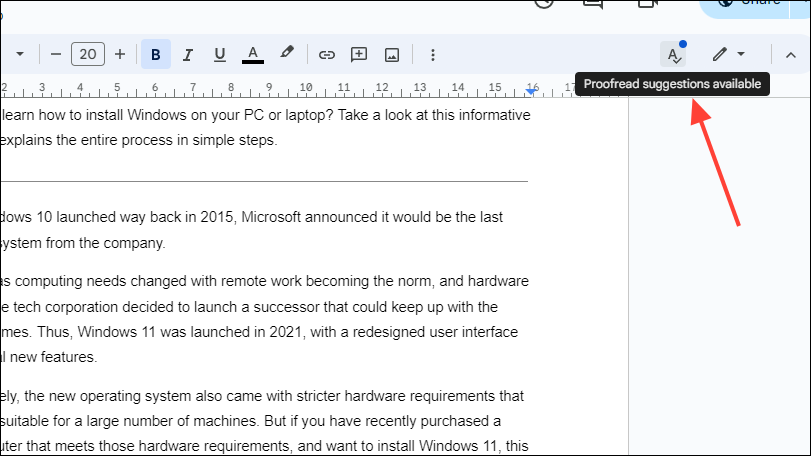Image resolution: width=811 pixels, height=456 pixels.
Task: Toggle Underline formatting
Action: click(220, 54)
